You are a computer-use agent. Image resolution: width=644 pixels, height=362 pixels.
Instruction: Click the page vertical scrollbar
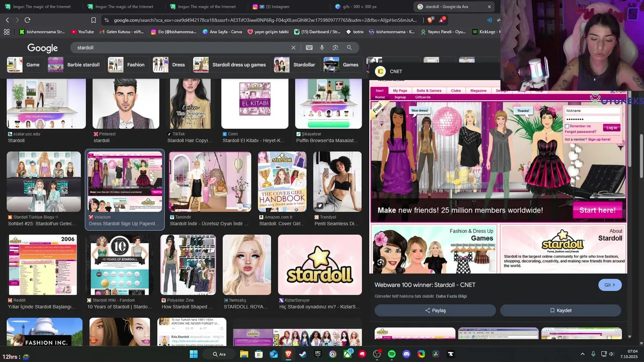coord(641,156)
